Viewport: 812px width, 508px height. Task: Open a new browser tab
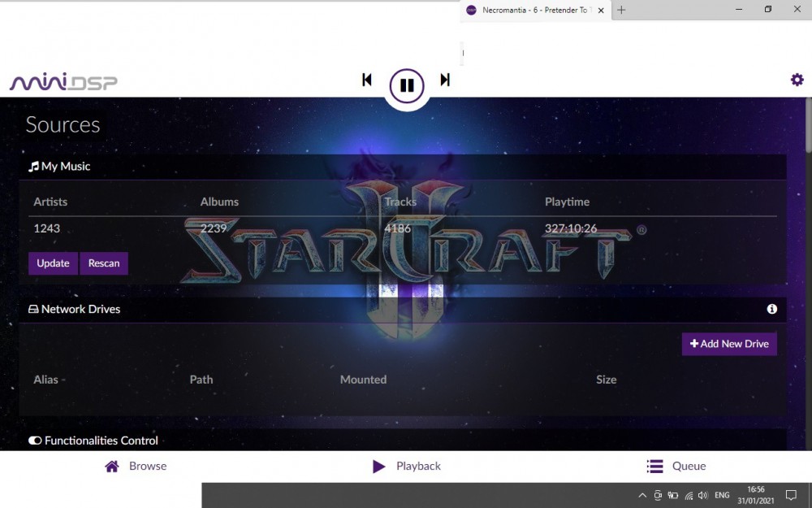621,10
